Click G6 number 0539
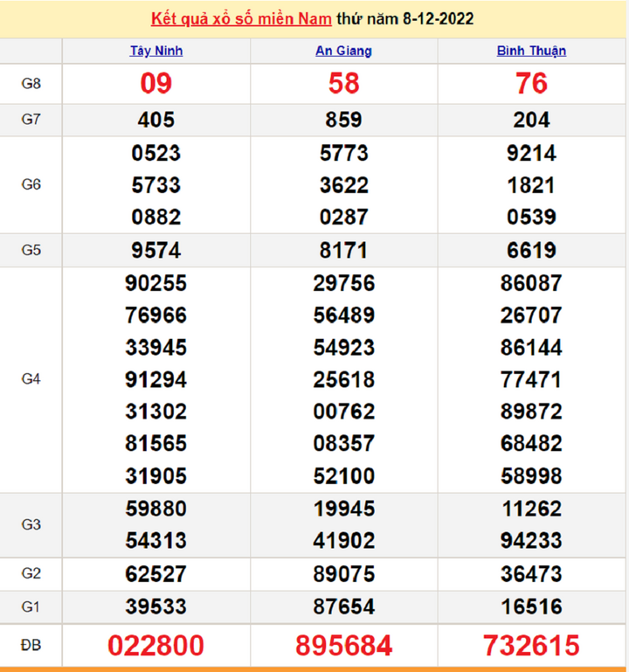This screenshot has width=629, height=672. click(x=531, y=217)
